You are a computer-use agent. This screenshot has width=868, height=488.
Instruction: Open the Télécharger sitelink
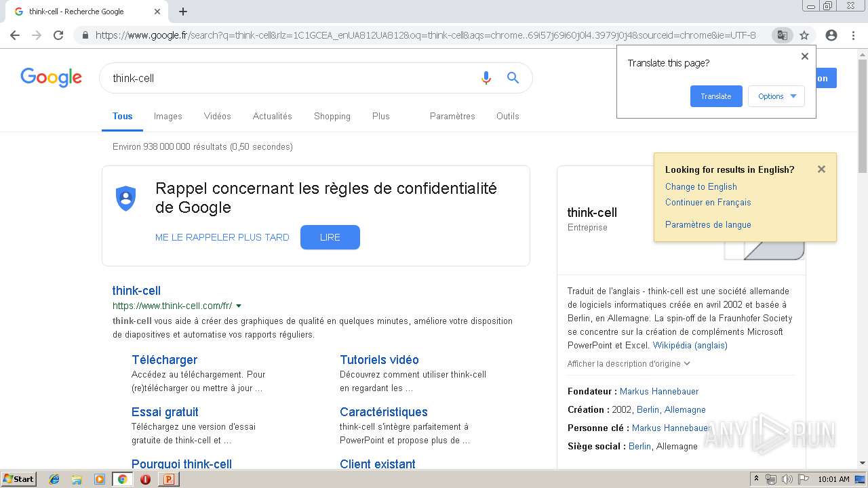click(165, 360)
